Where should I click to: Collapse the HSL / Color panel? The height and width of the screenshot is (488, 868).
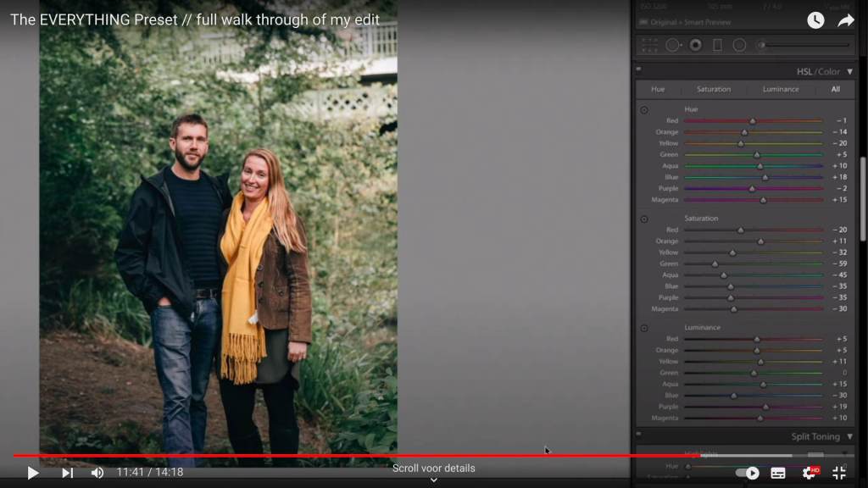849,72
